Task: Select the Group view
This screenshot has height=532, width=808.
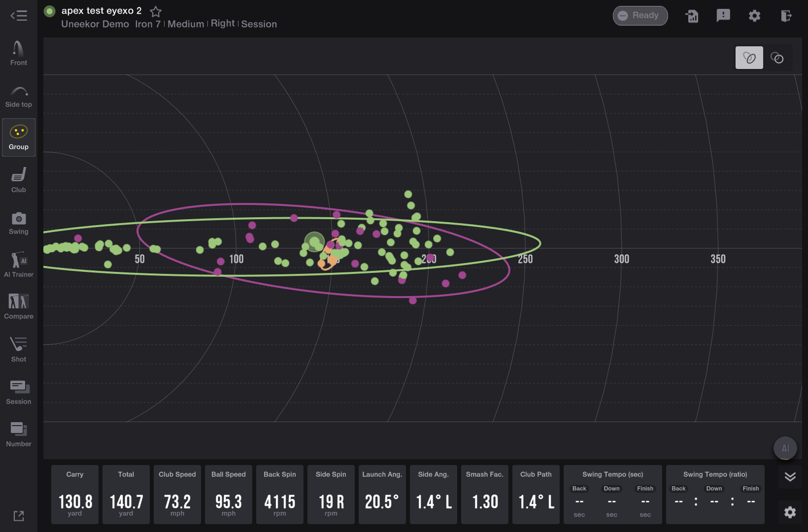Action: click(19, 137)
